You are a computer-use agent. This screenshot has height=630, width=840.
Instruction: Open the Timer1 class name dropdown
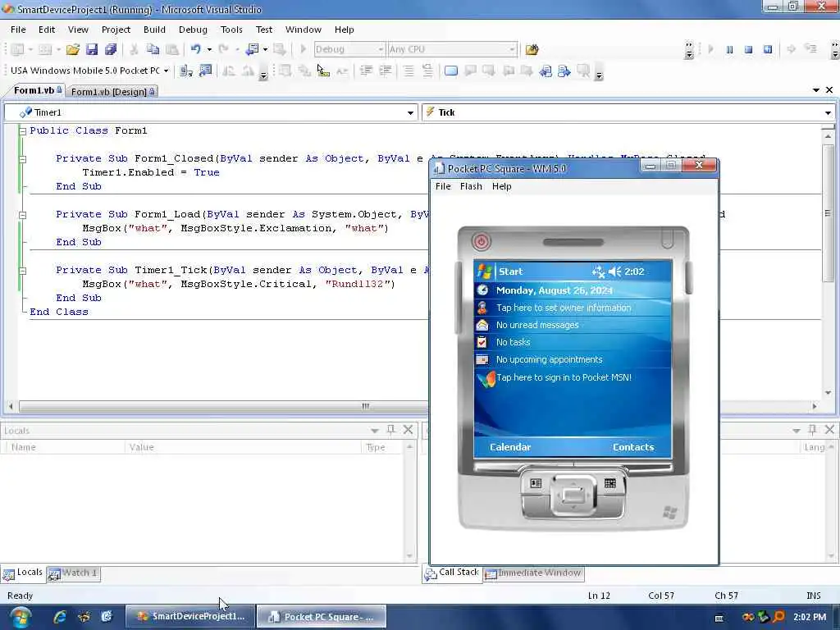pos(410,112)
